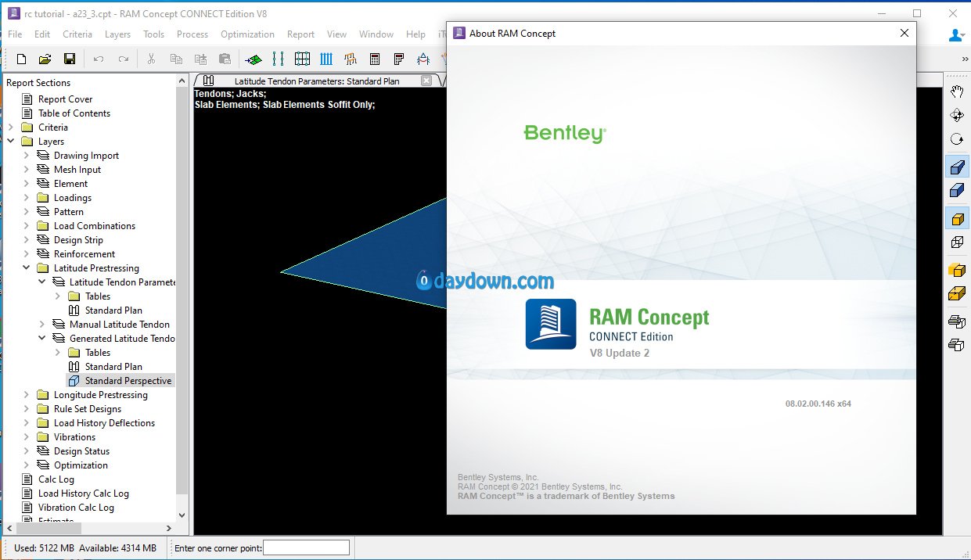The image size is (971, 560).
Task: Close the Latitude Tendon Parameters tab
Action: (x=426, y=81)
